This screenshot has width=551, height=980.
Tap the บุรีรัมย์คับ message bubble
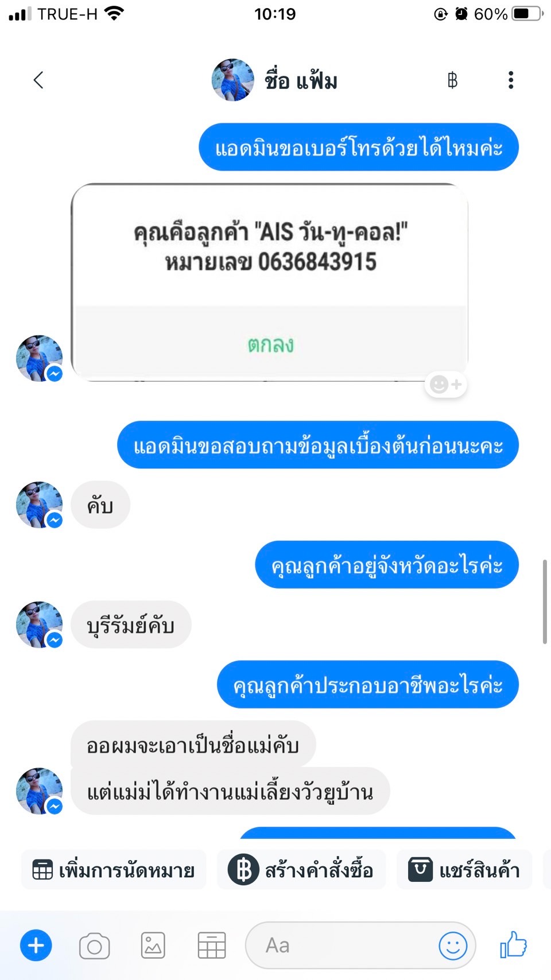point(131,625)
